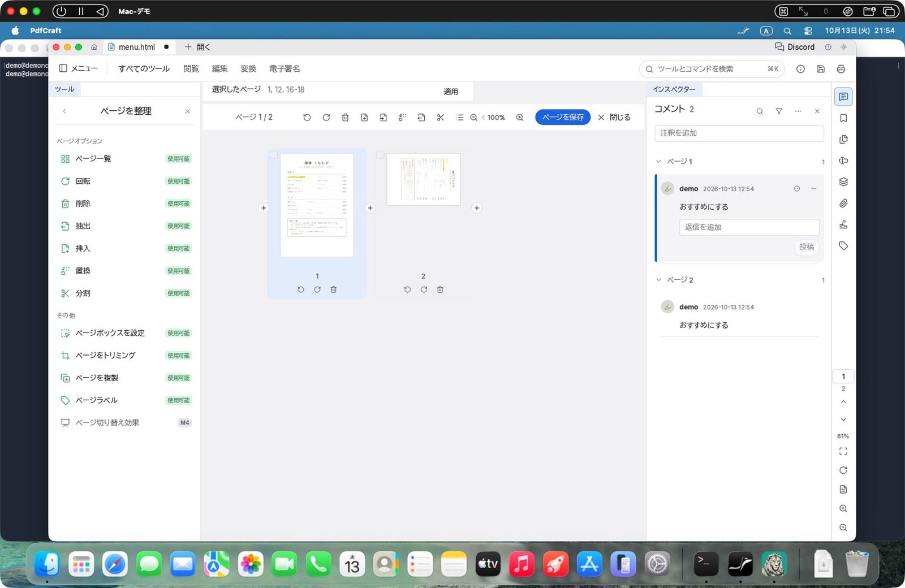905x588 pixels.
Task: Click the 適用 button for selected pages
Action: [451, 92]
